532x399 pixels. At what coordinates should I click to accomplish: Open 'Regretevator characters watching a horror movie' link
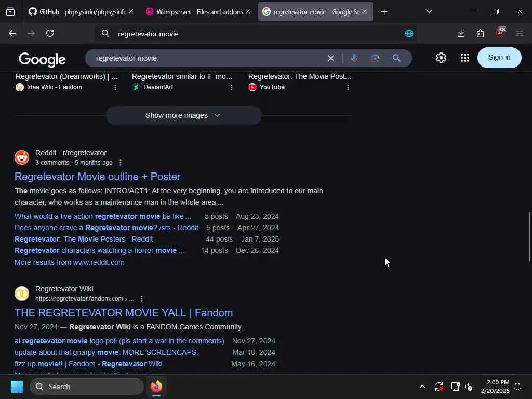coord(99,250)
